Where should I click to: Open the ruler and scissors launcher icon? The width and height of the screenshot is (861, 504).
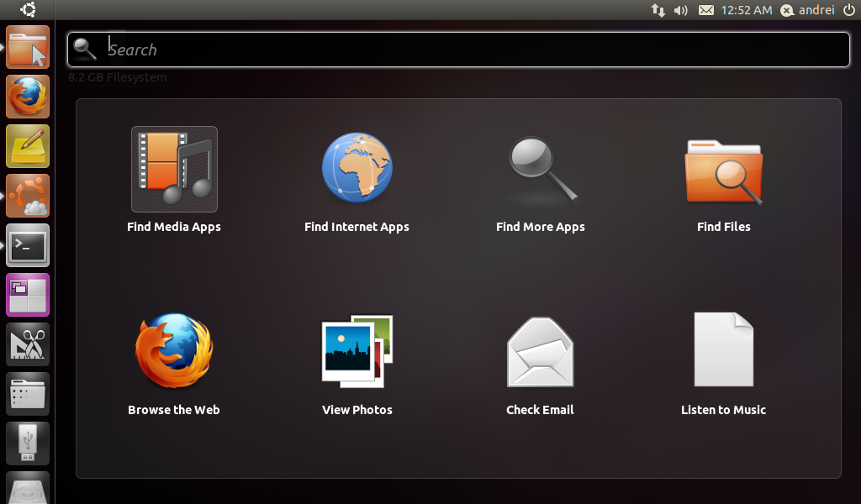(28, 344)
